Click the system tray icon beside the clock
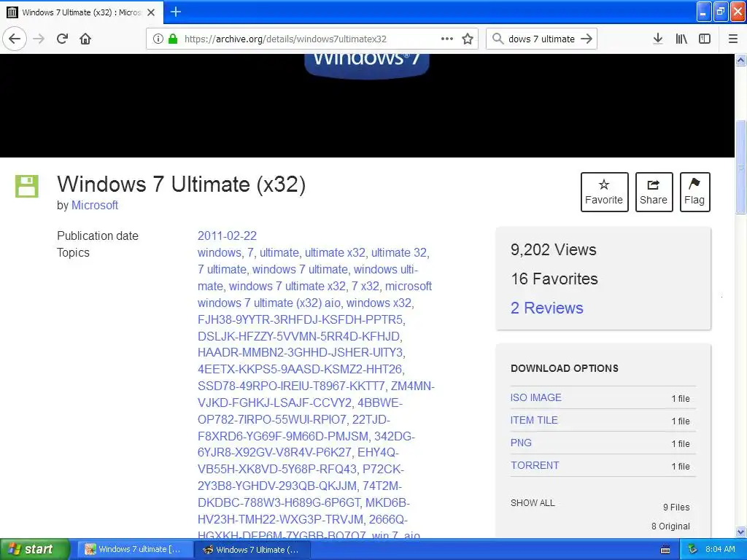This screenshot has height=560, width=747. [x=693, y=549]
